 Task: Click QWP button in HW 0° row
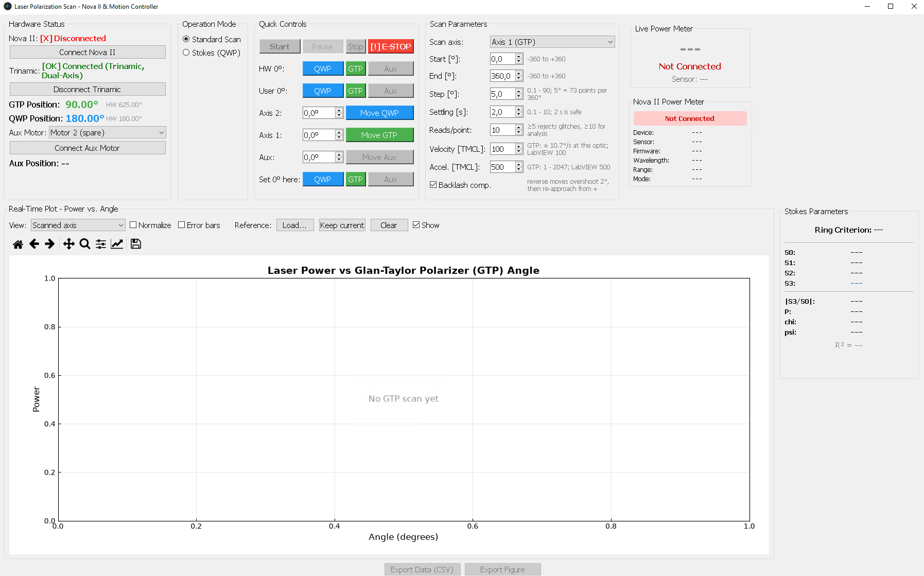(323, 68)
